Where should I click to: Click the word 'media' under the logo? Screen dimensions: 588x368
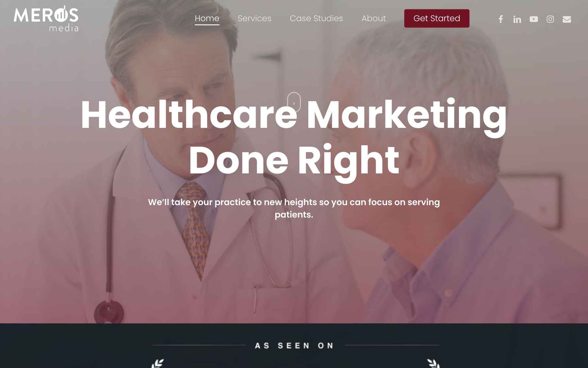64,28
